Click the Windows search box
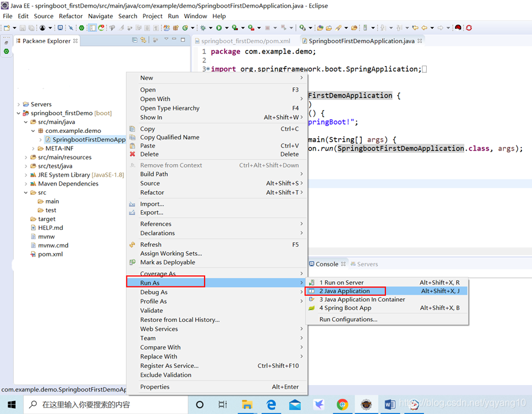Viewport: 532px width, 414px height. click(x=106, y=405)
